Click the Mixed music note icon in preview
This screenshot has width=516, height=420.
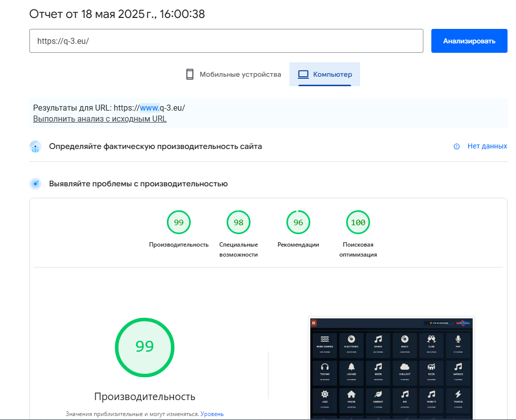click(x=378, y=367)
